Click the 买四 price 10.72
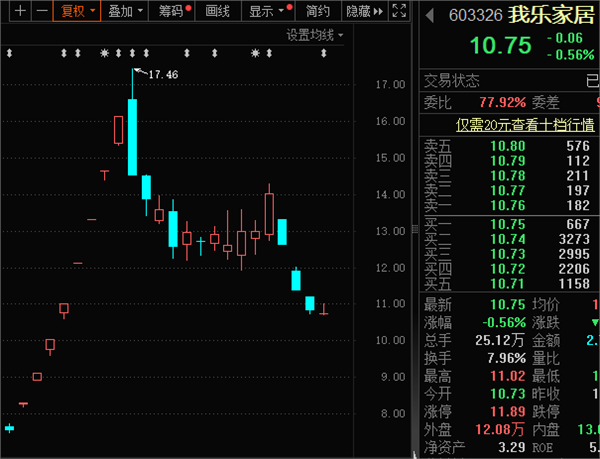This screenshot has height=459, width=600. [x=508, y=269]
